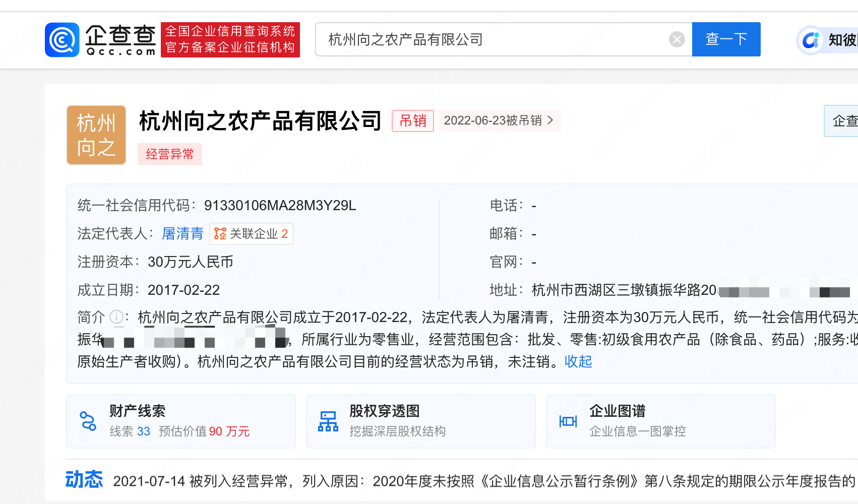Clear the search box with X icon
This screenshot has height=504, width=858.
click(677, 39)
